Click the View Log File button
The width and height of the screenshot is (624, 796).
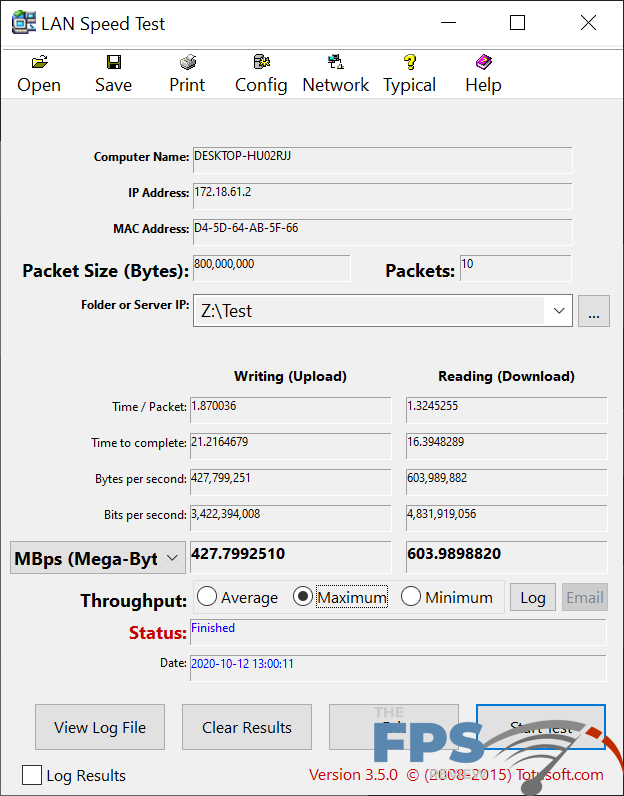[100, 727]
